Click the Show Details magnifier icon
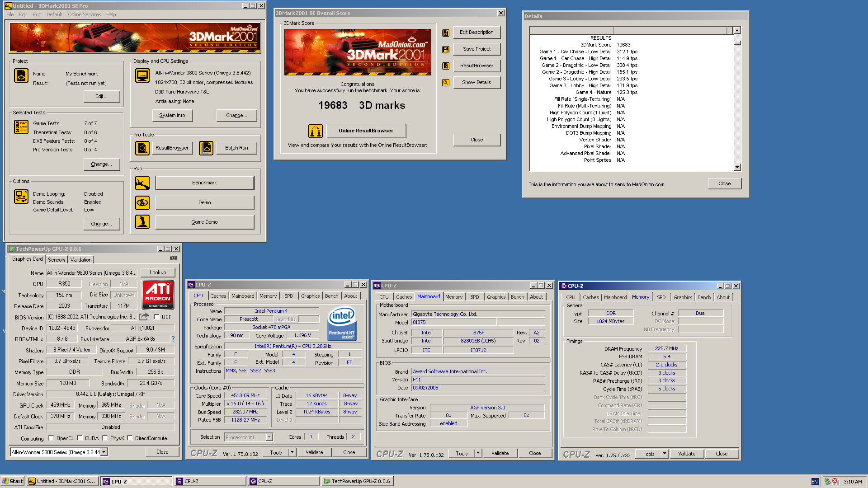 pos(446,83)
